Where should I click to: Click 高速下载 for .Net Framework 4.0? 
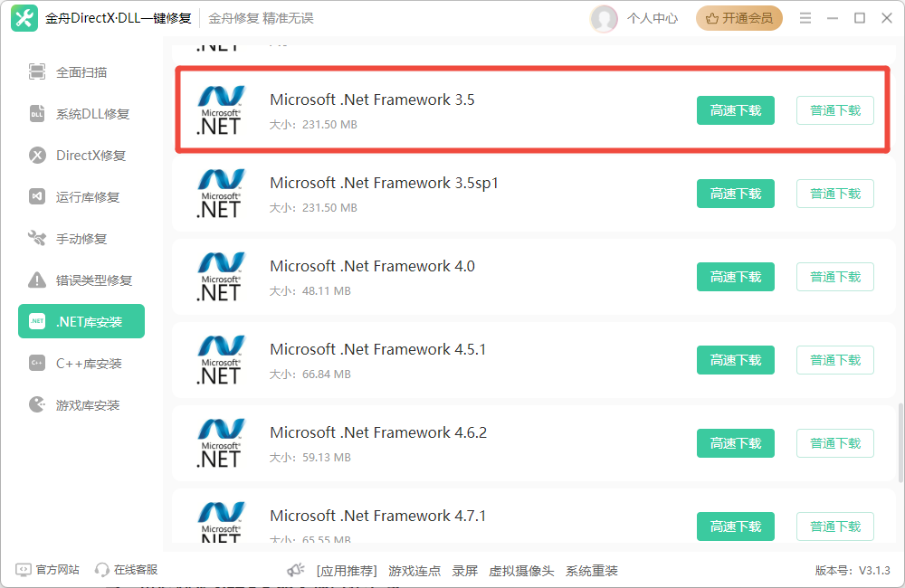(735, 277)
